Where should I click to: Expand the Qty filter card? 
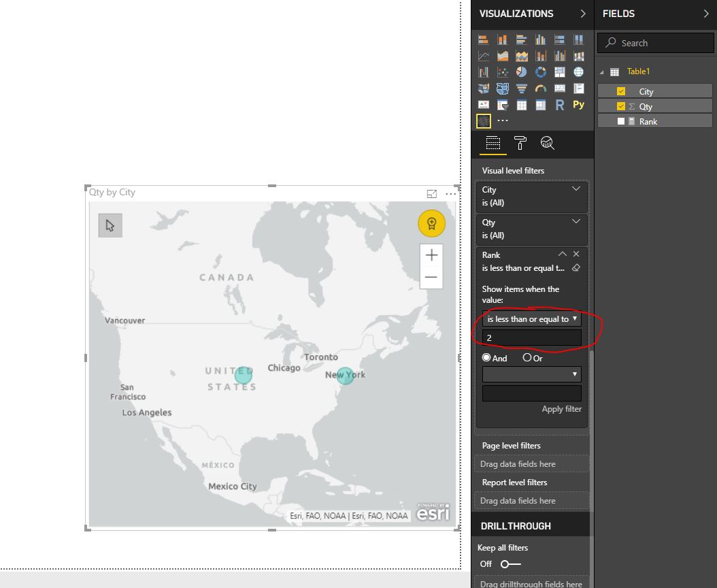coord(576,221)
